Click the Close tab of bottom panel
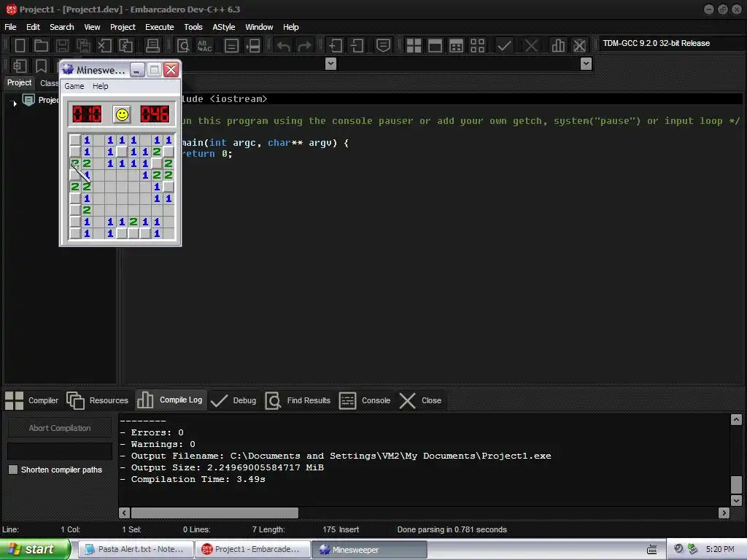747x560 pixels. tap(420, 400)
